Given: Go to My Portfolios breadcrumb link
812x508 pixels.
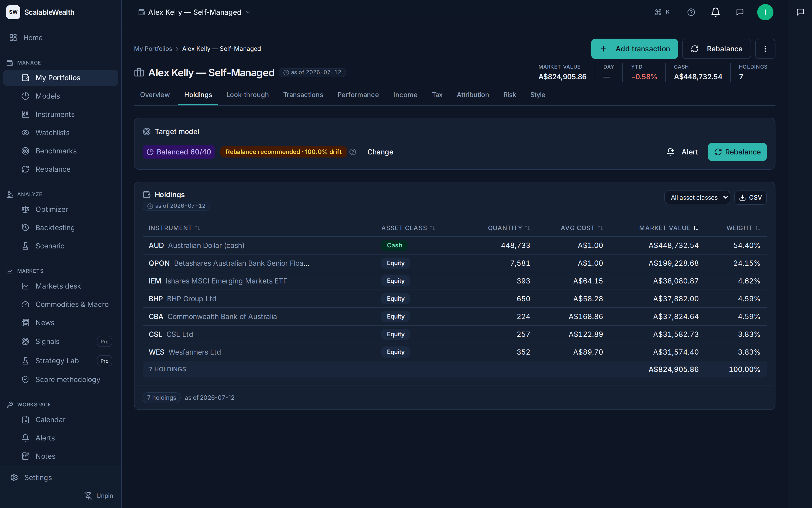Looking at the screenshot, I should tap(153, 49).
